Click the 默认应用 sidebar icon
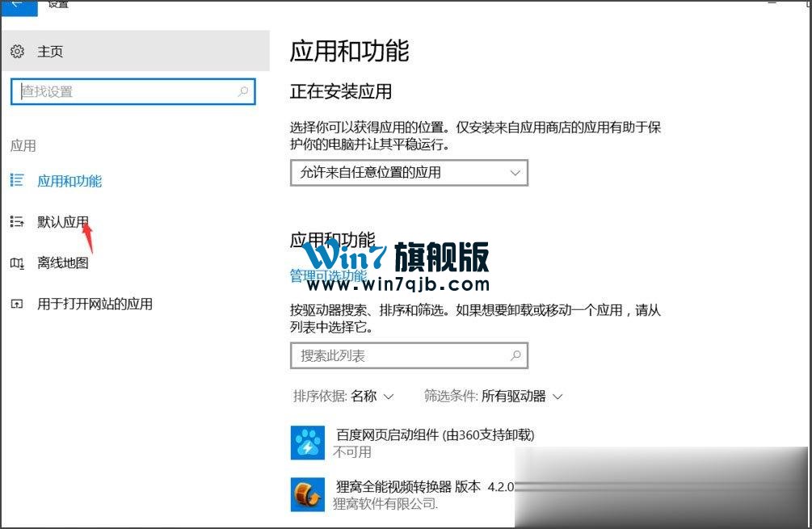The image size is (812, 529). 17,222
